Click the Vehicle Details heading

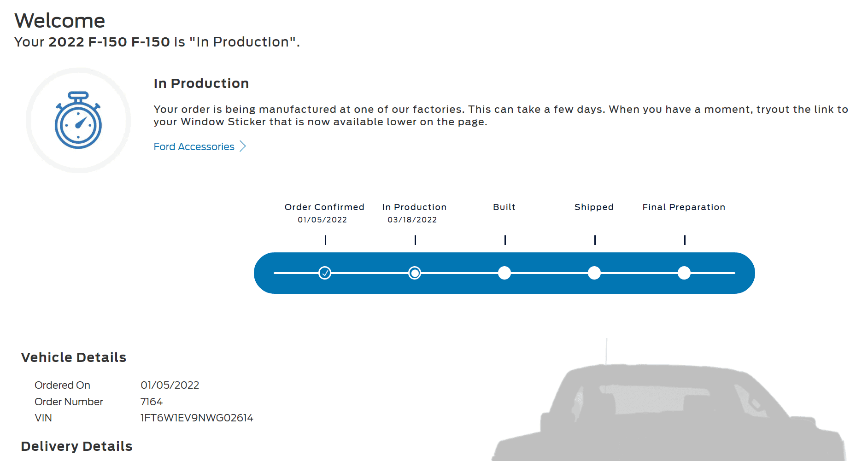[74, 357]
